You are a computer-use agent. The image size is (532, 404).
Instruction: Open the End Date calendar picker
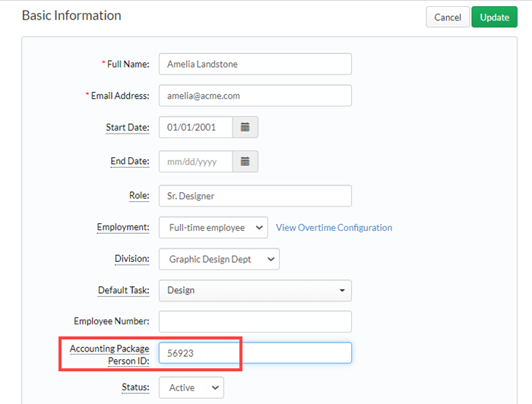point(245,161)
